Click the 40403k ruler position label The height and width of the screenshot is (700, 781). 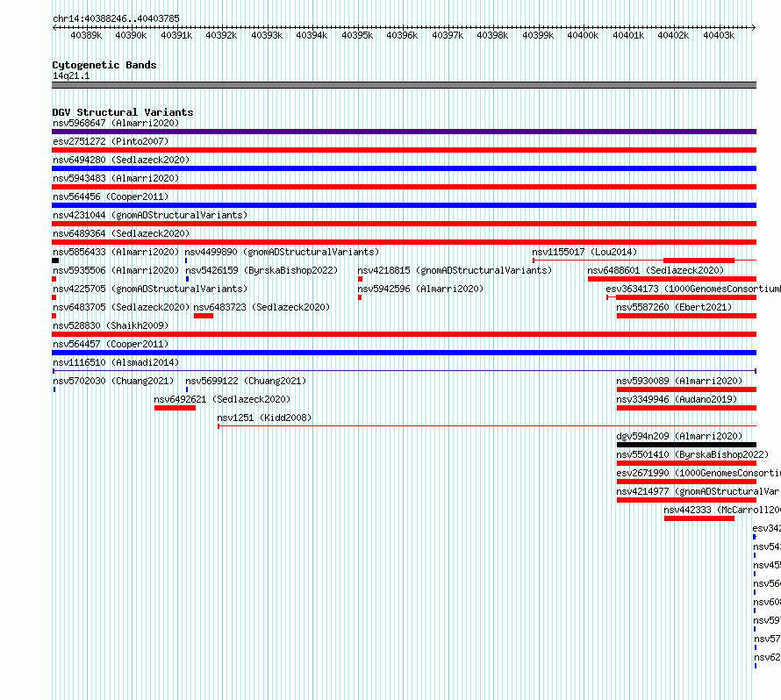(x=718, y=35)
